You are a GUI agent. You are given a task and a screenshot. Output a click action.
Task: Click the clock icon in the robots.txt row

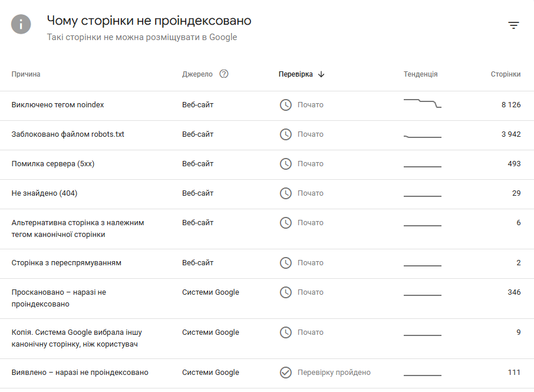(285, 134)
